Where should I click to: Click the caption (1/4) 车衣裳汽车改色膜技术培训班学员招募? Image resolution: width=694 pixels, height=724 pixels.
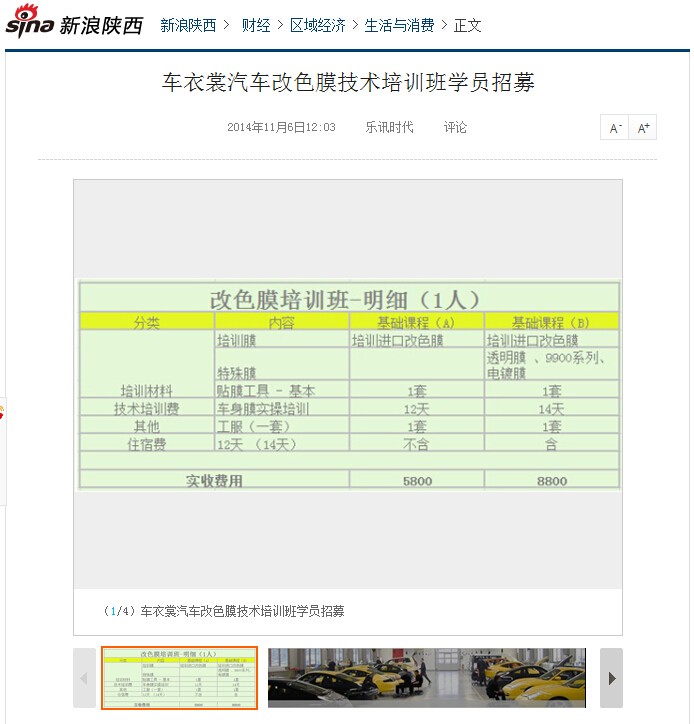click(x=223, y=611)
